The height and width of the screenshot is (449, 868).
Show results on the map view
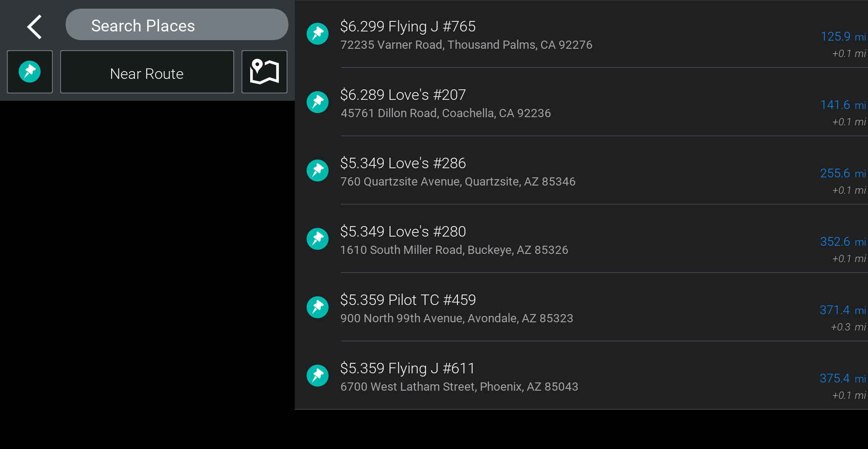(264, 72)
